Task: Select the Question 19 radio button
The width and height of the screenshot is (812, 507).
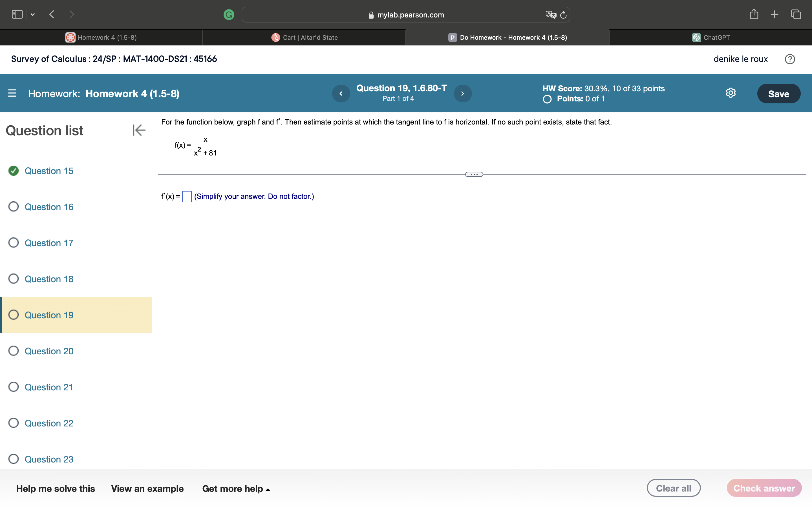Action: pos(14,315)
